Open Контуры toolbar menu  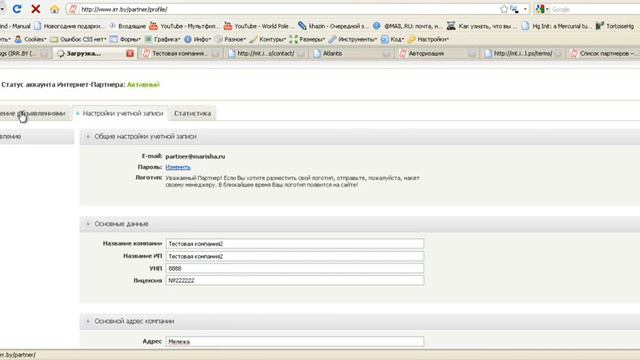268,39
